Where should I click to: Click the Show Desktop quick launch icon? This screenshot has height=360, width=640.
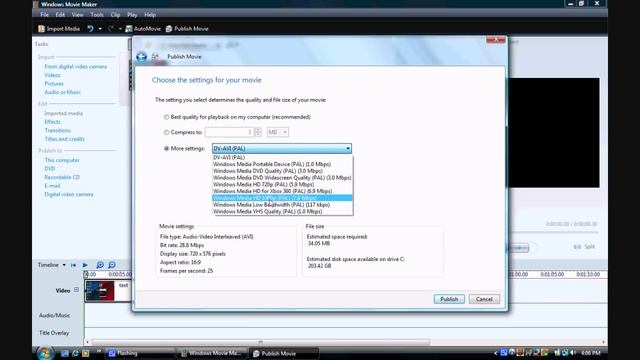coord(64,353)
